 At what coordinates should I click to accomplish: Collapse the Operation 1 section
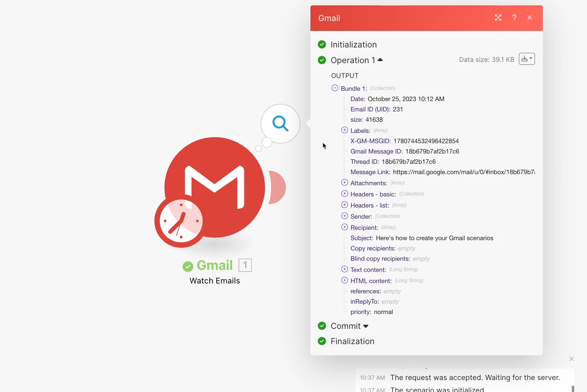pos(380,60)
